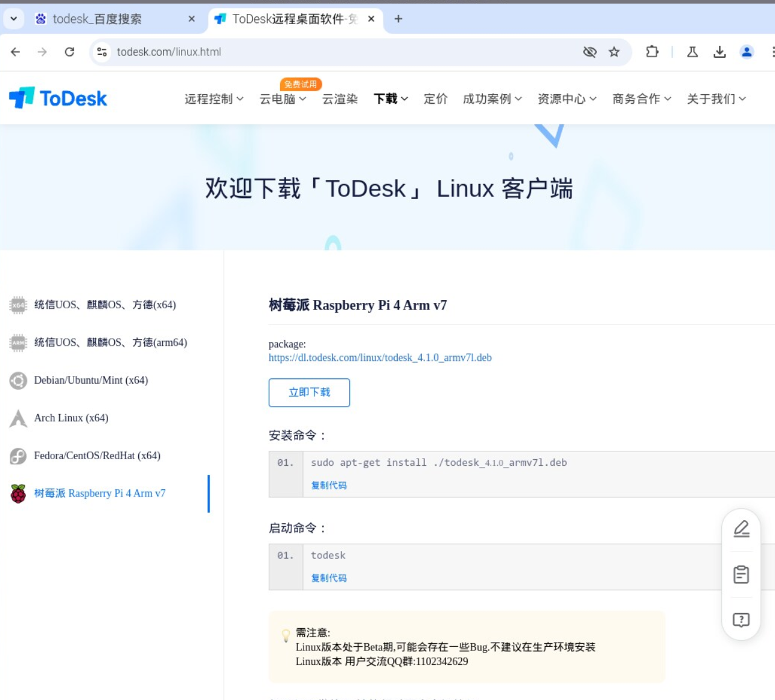Bookmark this page with star icon

coord(614,52)
